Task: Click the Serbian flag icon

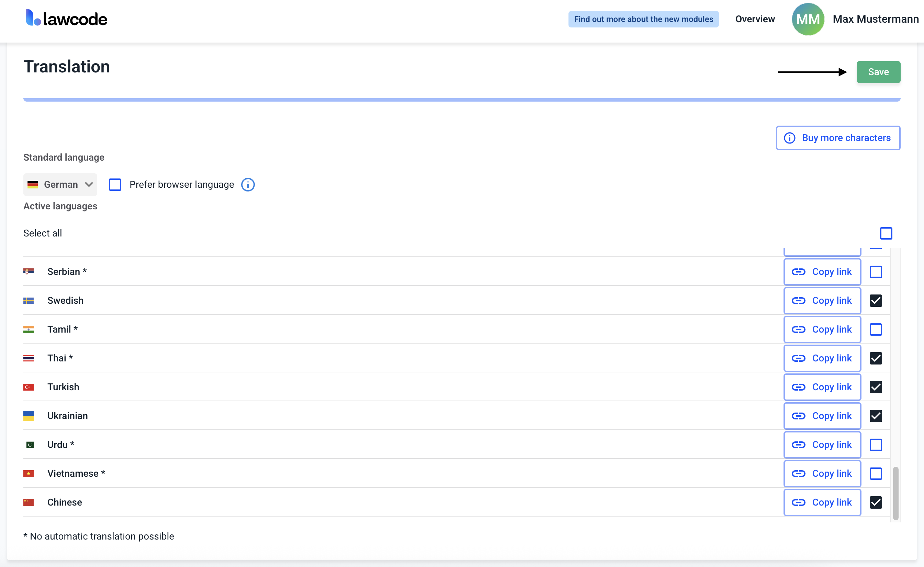Action: click(x=29, y=271)
